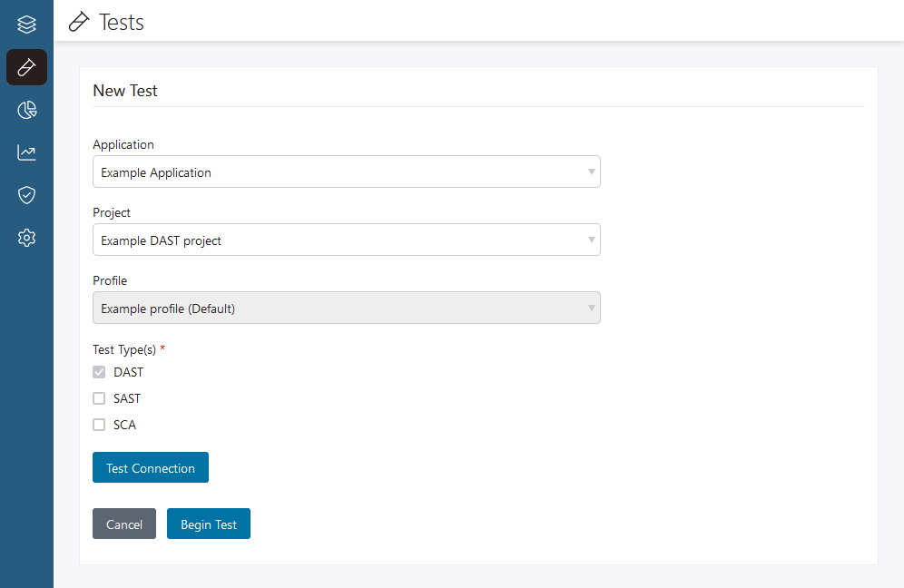Click the test tube icon beside Tests title
The width and height of the screenshot is (904, 588).
(80, 22)
